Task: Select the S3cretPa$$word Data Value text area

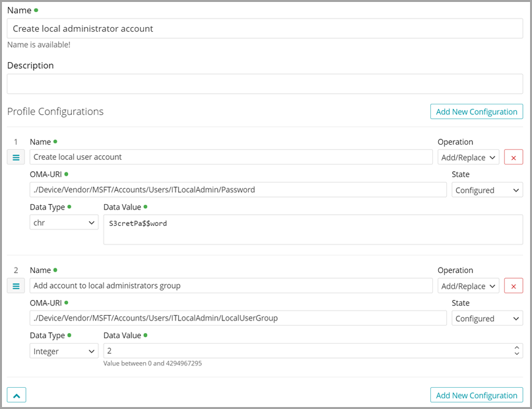Action: [313, 229]
